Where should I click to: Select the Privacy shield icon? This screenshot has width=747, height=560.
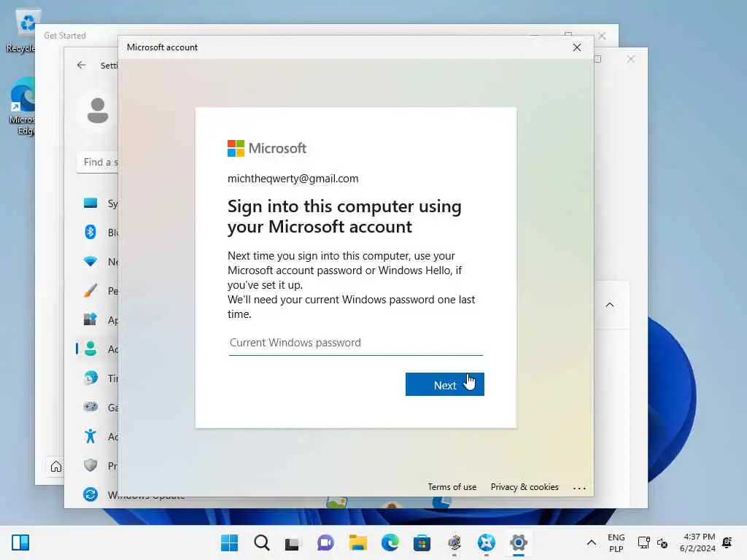(x=90, y=465)
